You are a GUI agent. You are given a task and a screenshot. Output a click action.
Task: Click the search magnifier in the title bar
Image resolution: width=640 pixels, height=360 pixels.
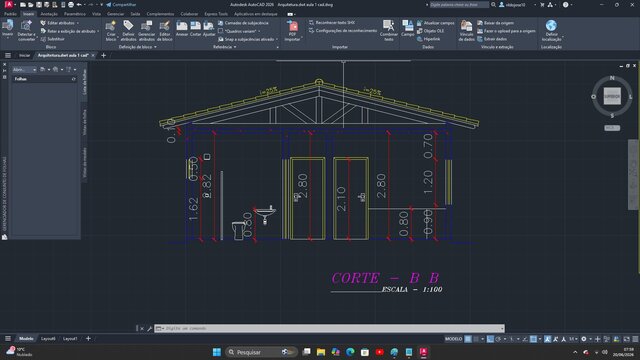pyautogui.click(x=493, y=4)
